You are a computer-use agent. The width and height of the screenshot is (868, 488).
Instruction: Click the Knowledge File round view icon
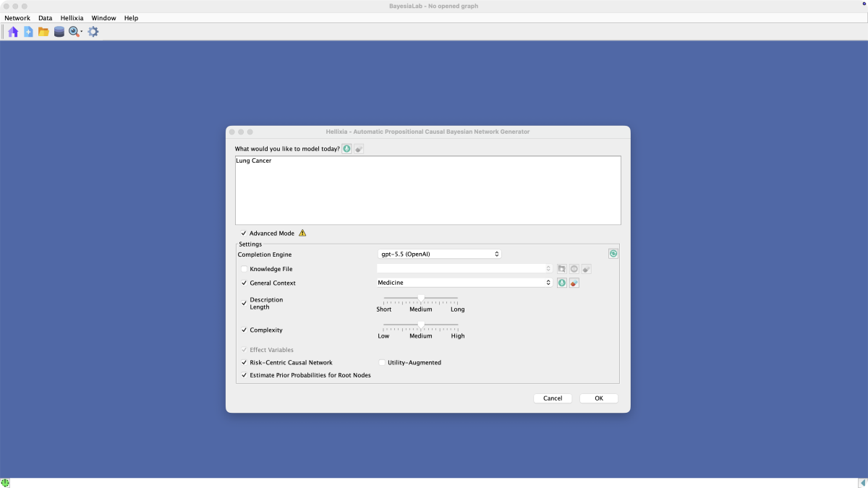pyautogui.click(x=574, y=268)
